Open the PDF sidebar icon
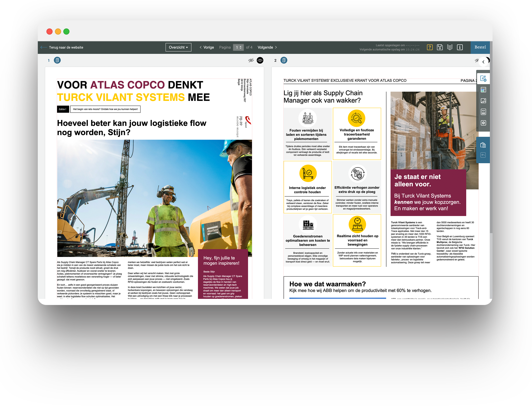The width and height of the screenshot is (532, 406). pos(483,112)
